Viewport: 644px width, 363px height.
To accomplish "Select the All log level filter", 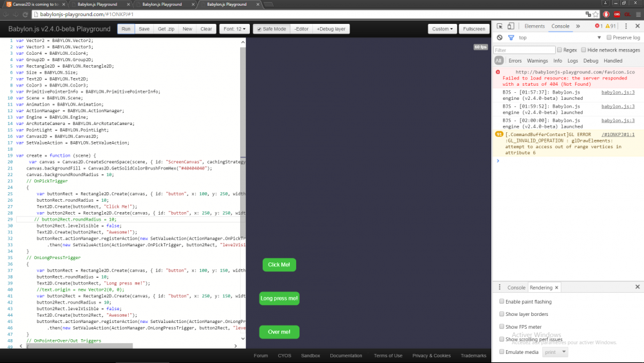I will coord(498,61).
